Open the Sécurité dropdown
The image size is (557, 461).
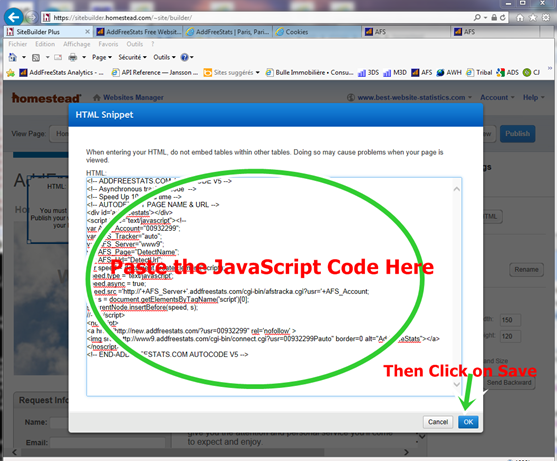pos(132,57)
